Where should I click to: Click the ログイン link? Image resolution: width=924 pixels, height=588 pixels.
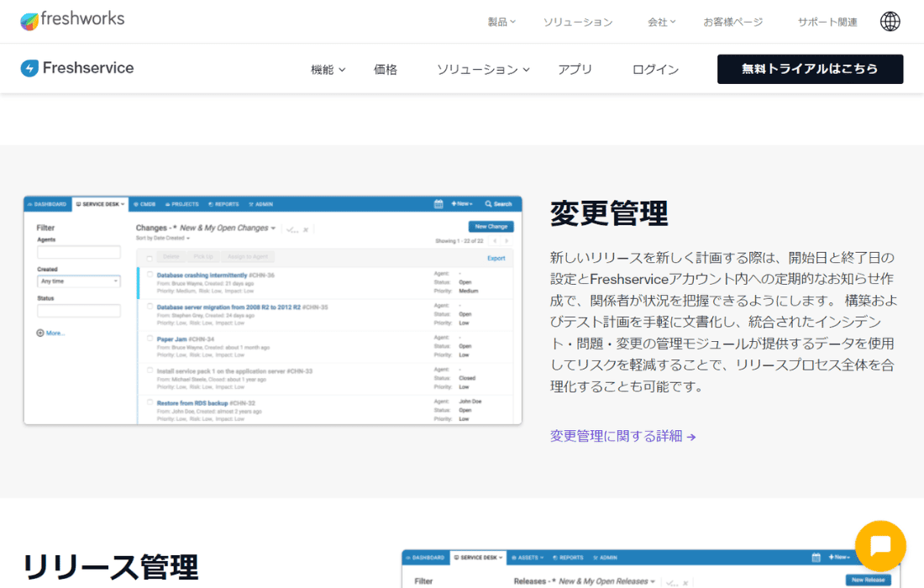point(655,70)
